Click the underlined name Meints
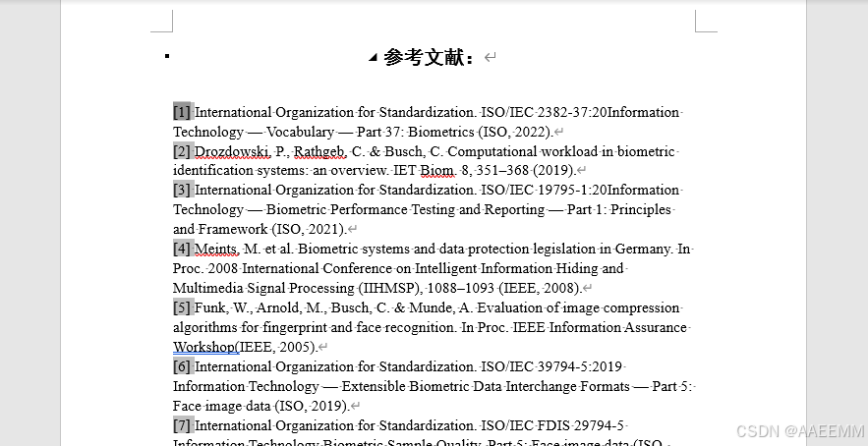The width and height of the screenshot is (868, 446). (x=217, y=249)
